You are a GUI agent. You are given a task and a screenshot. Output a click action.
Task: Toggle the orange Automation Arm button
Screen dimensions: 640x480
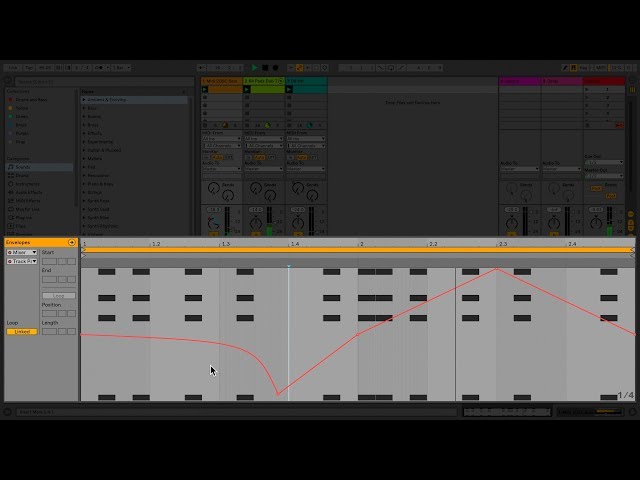click(299, 68)
